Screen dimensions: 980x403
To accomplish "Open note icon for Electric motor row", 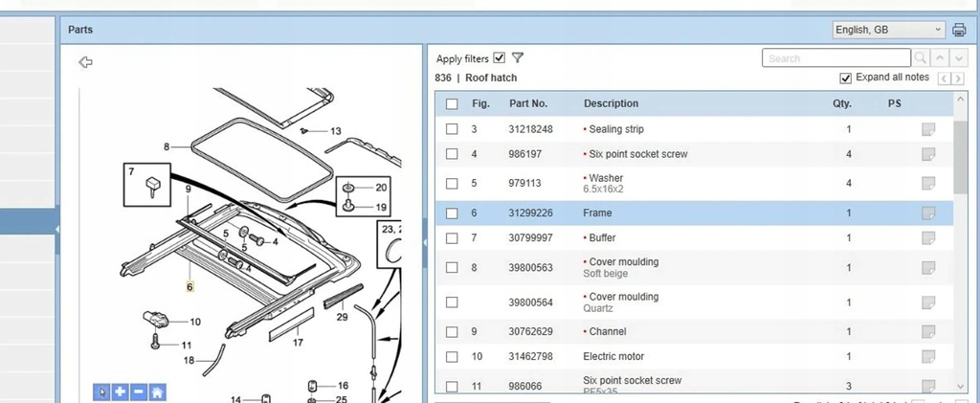I will tap(928, 357).
